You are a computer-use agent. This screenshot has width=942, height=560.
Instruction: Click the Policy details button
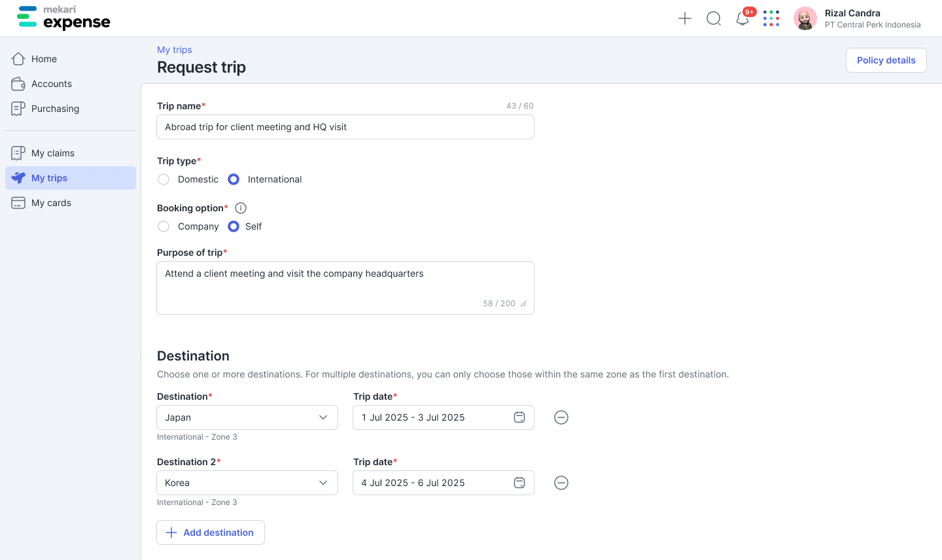[886, 60]
